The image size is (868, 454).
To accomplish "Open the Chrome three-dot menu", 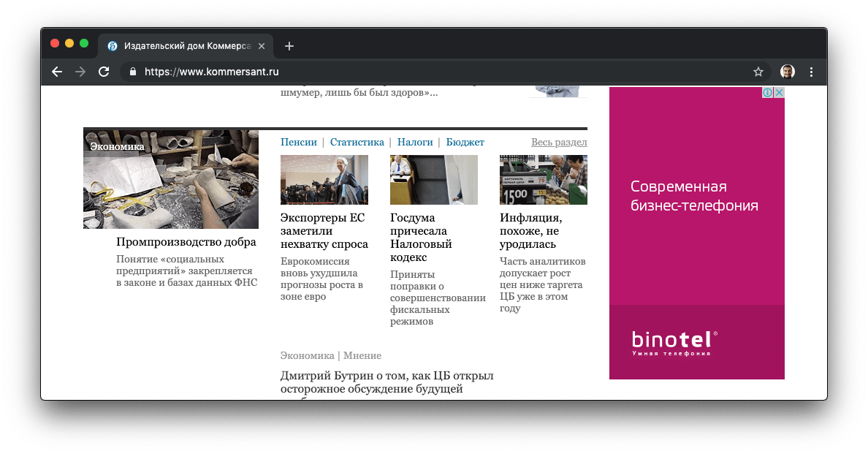I will (x=811, y=72).
